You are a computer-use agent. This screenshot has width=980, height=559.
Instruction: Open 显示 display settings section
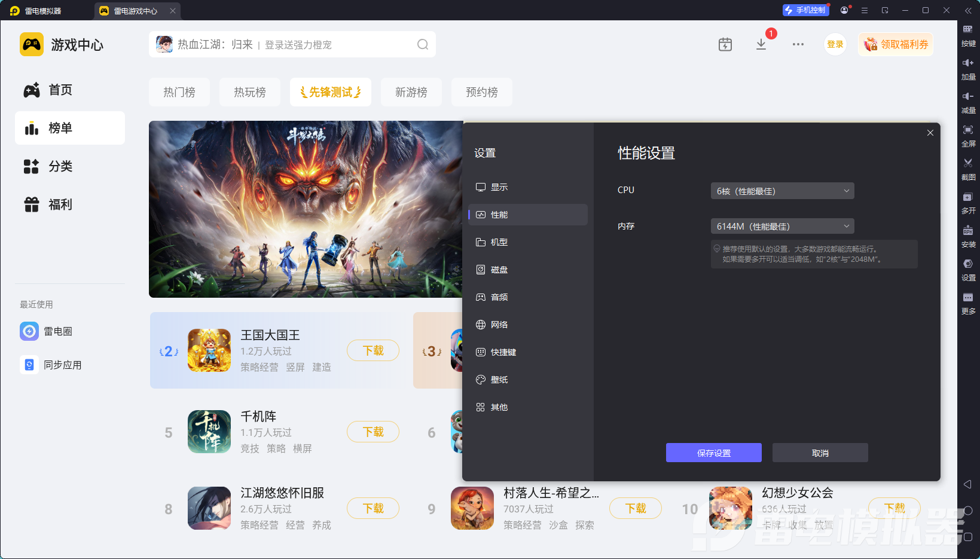tap(528, 187)
